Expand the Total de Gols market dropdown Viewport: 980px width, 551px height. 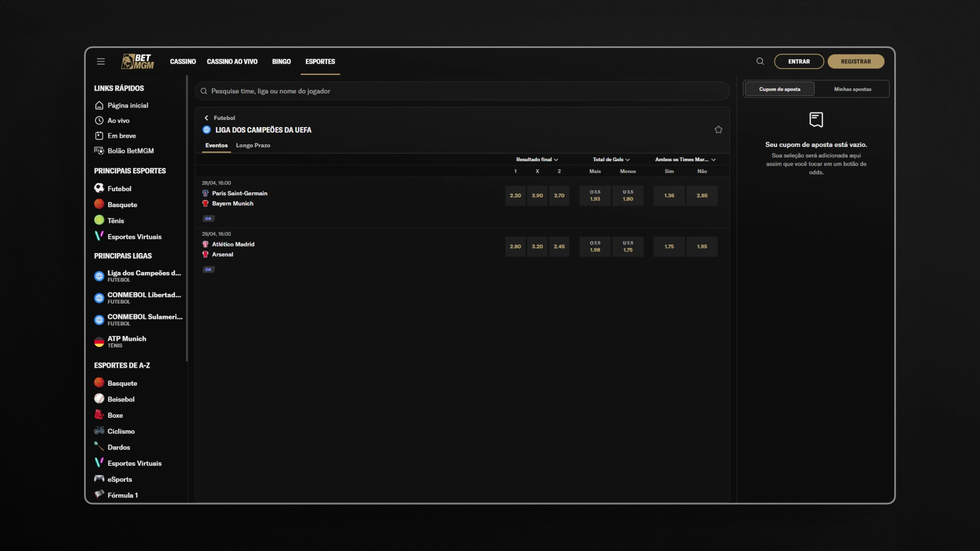tap(611, 160)
